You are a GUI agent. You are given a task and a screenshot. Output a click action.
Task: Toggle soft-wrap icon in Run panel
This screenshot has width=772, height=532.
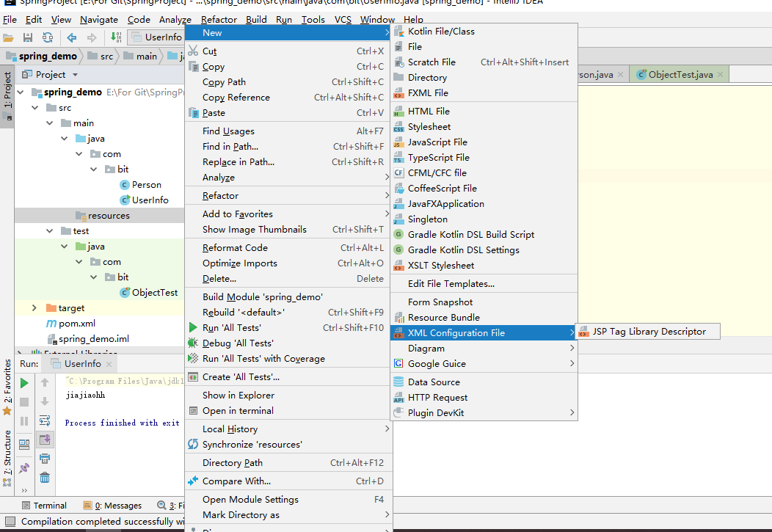(x=45, y=420)
